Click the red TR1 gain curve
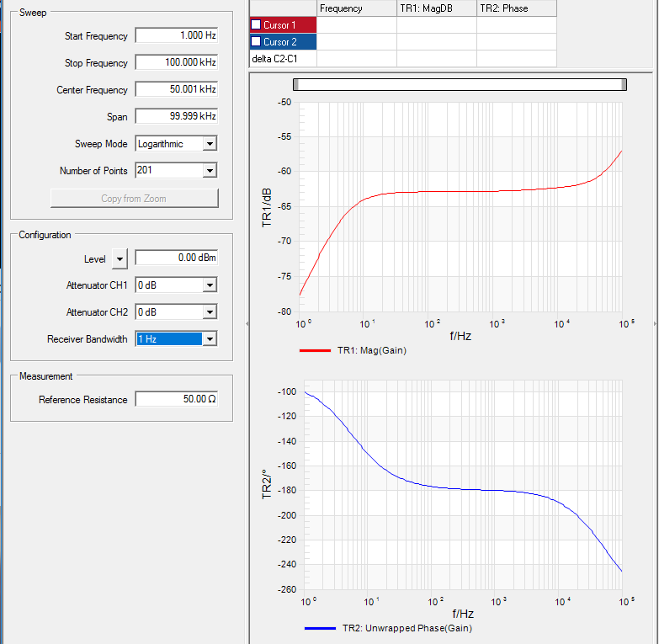Viewport: 659px width, 644px height. pos(460,192)
